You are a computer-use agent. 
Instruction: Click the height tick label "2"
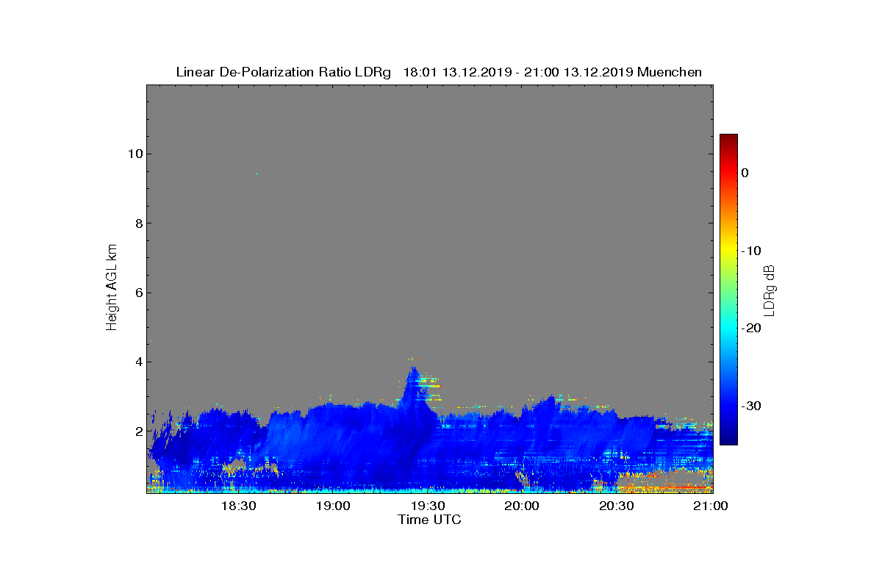coord(138,431)
